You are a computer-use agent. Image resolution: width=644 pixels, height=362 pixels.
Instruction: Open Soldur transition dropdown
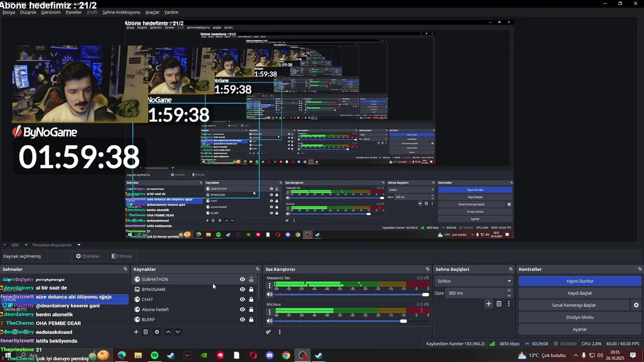click(474, 281)
